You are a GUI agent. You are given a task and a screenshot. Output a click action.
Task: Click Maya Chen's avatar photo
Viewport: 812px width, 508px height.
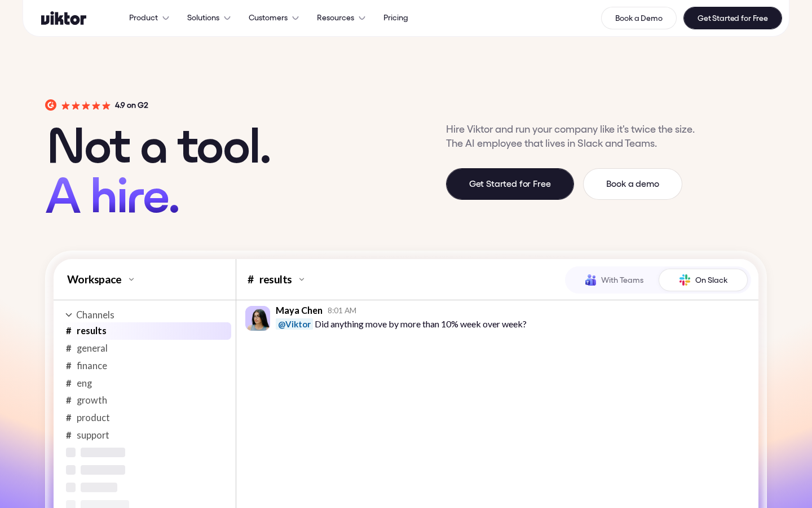258,318
